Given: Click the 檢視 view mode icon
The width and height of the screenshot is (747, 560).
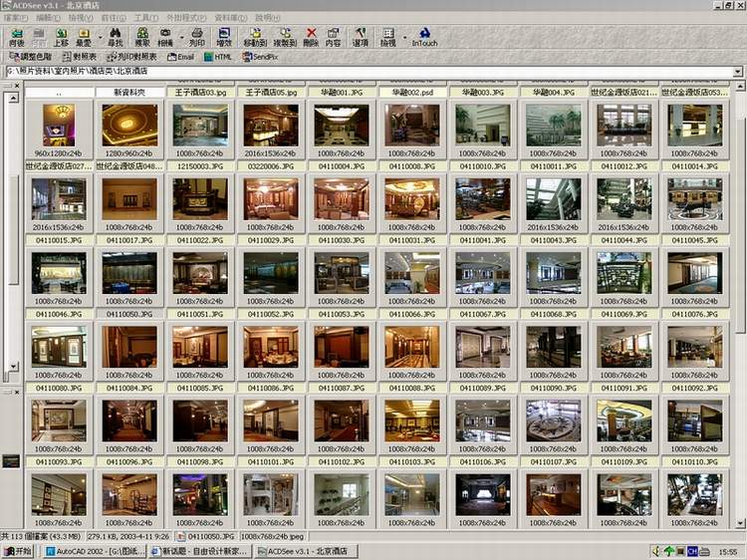Looking at the screenshot, I should [x=387, y=37].
